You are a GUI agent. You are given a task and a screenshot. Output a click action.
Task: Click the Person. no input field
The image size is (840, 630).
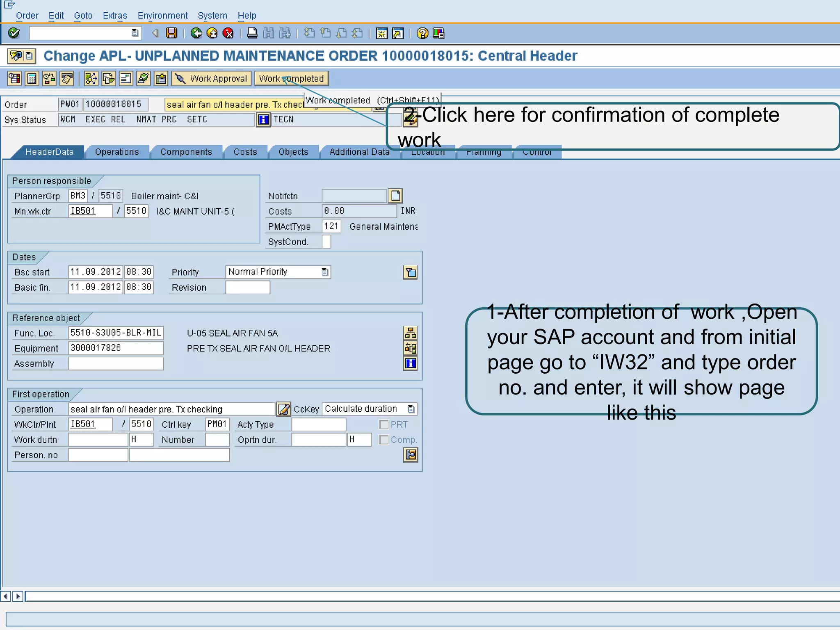pyautogui.click(x=98, y=455)
